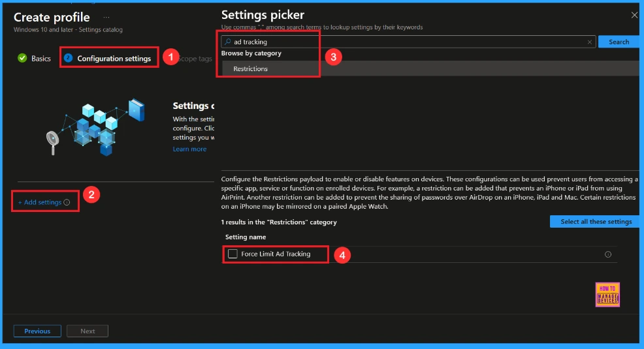Click the search magnifier icon in field
Viewport: 644px width, 349px height.
point(227,42)
